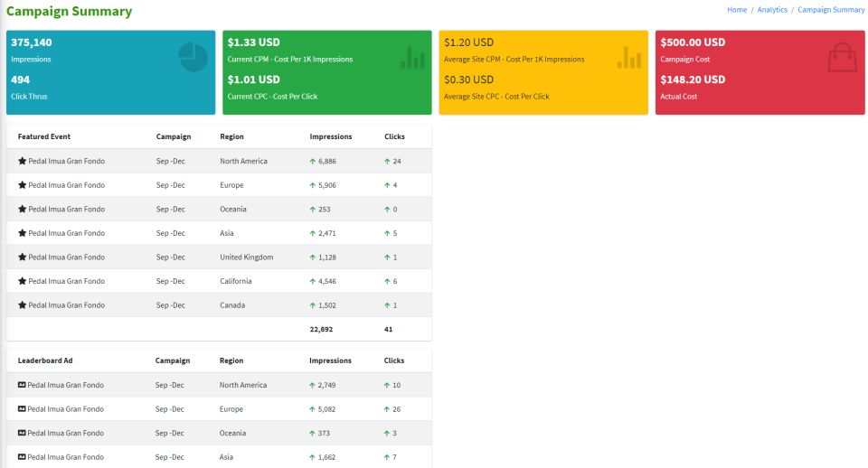Click the Campaign Summary page heading
The height and width of the screenshot is (468, 868).
click(x=69, y=12)
